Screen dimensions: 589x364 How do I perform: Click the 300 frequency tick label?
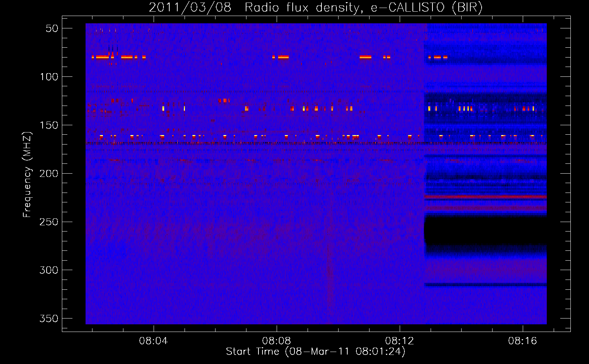[x=49, y=270]
